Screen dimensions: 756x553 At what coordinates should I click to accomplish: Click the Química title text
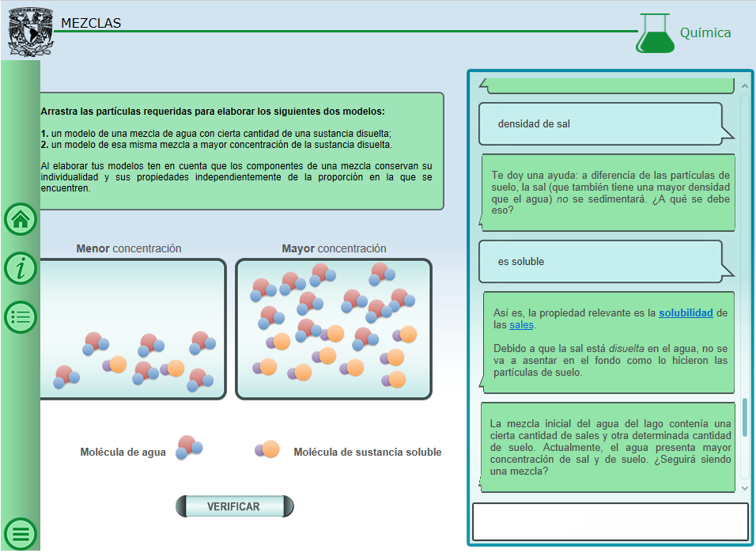pos(705,32)
